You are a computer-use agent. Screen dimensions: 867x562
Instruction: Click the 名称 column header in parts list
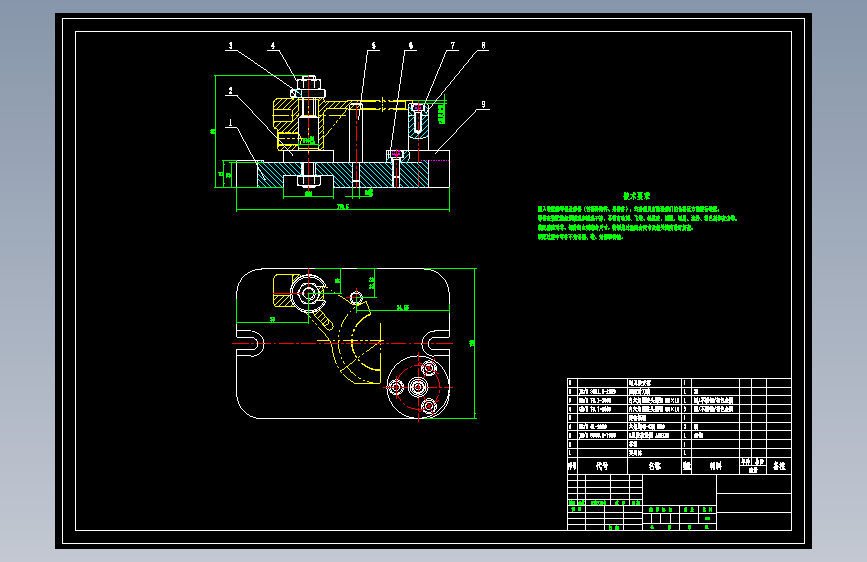655,466
